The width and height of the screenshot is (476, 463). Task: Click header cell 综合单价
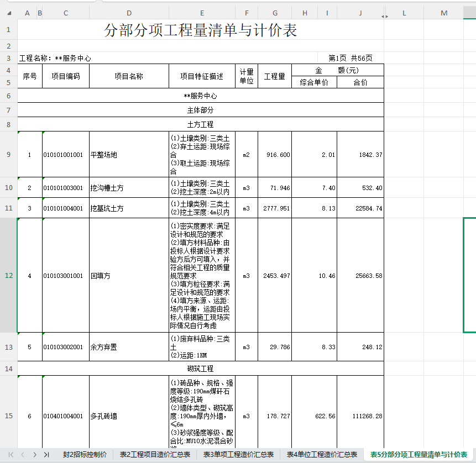pos(314,82)
